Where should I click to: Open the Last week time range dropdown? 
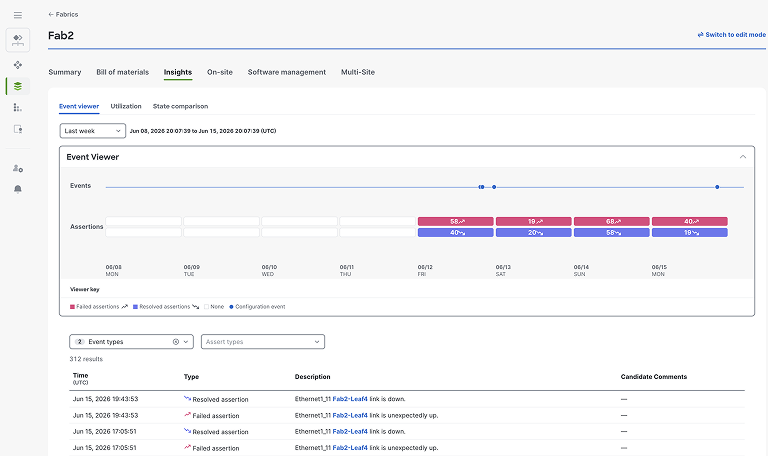click(93, 131)
